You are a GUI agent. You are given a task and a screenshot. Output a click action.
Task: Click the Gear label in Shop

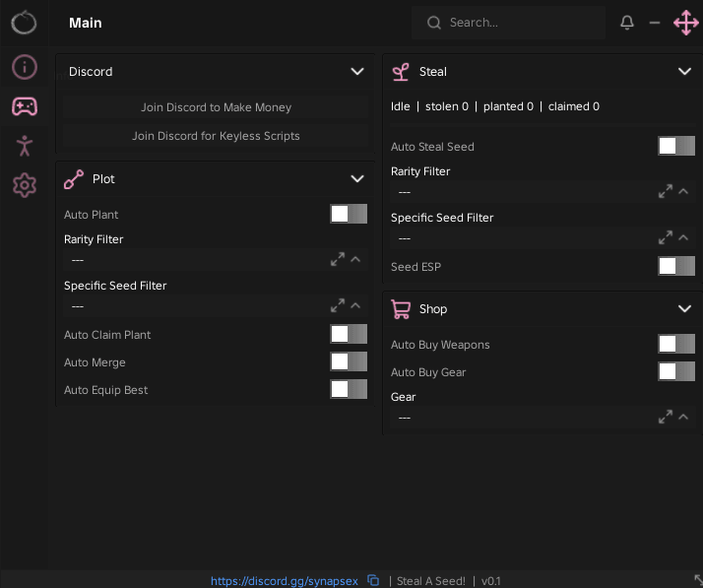pos(403,397)
